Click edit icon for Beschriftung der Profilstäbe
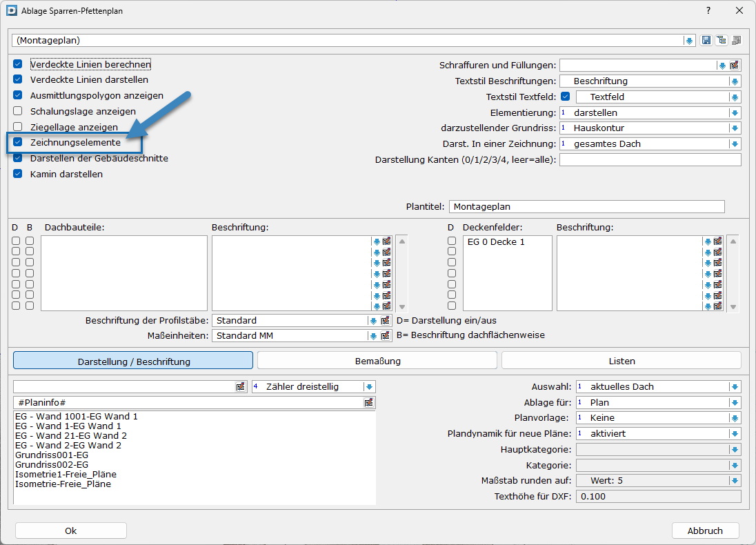 [x=386, y=321]
